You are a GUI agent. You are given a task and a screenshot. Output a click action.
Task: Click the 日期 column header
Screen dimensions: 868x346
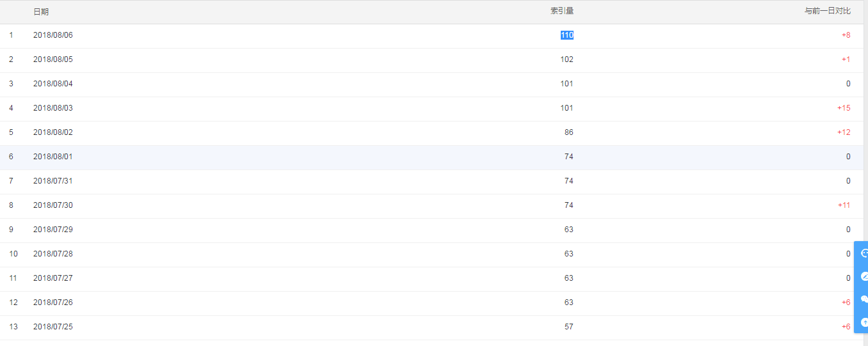(41, 12)
